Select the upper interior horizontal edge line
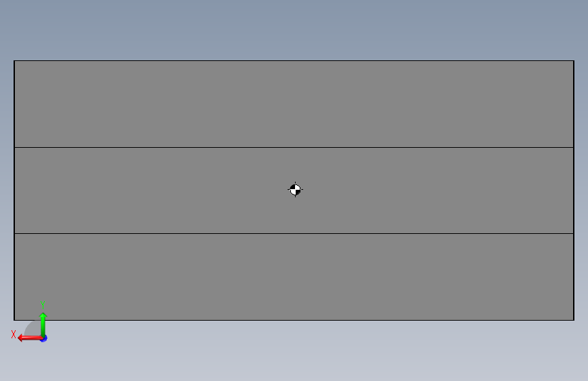This screenshot has width=588, height=381. click(294, 147)
